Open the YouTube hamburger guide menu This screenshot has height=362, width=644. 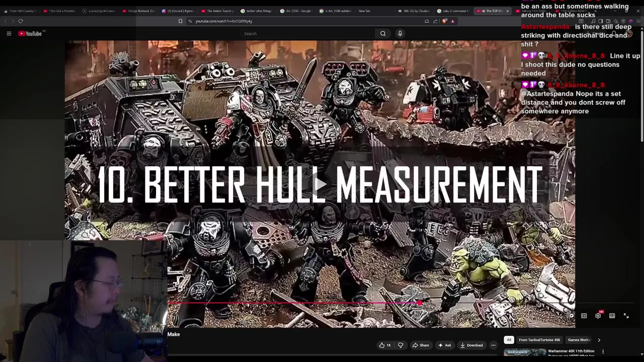(x=9, y=34)
